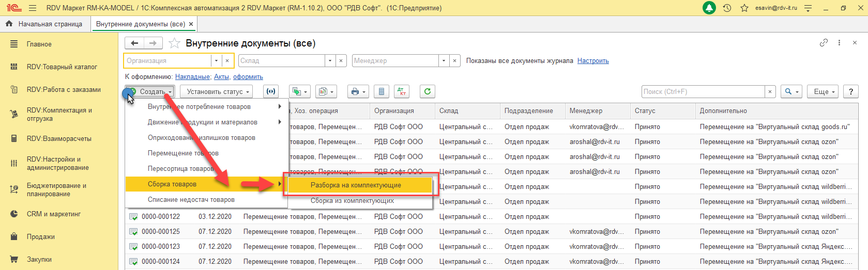Click RDV:Взаиморасчеты calculator icon

[14, 138]
